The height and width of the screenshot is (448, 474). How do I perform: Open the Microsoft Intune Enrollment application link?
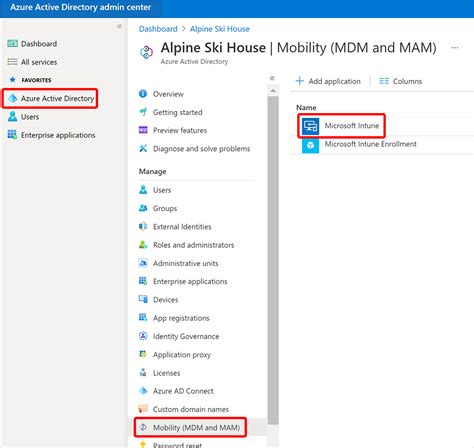(371, 144)
